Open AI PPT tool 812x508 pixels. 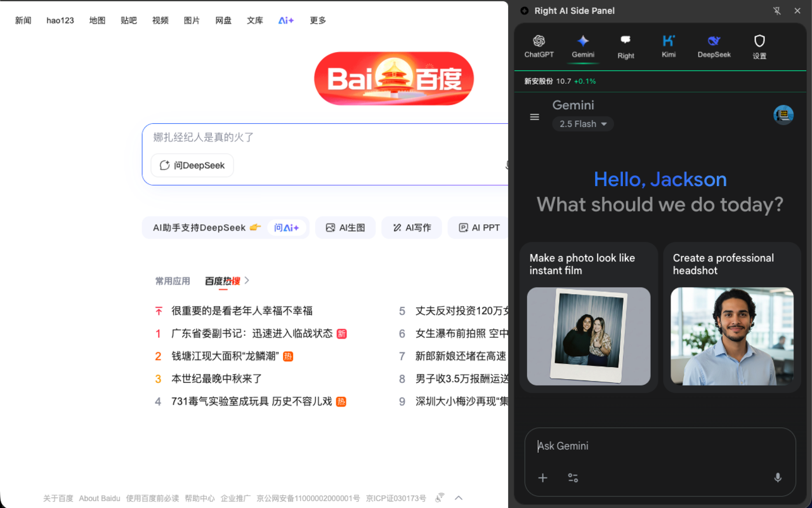[480, 227]
